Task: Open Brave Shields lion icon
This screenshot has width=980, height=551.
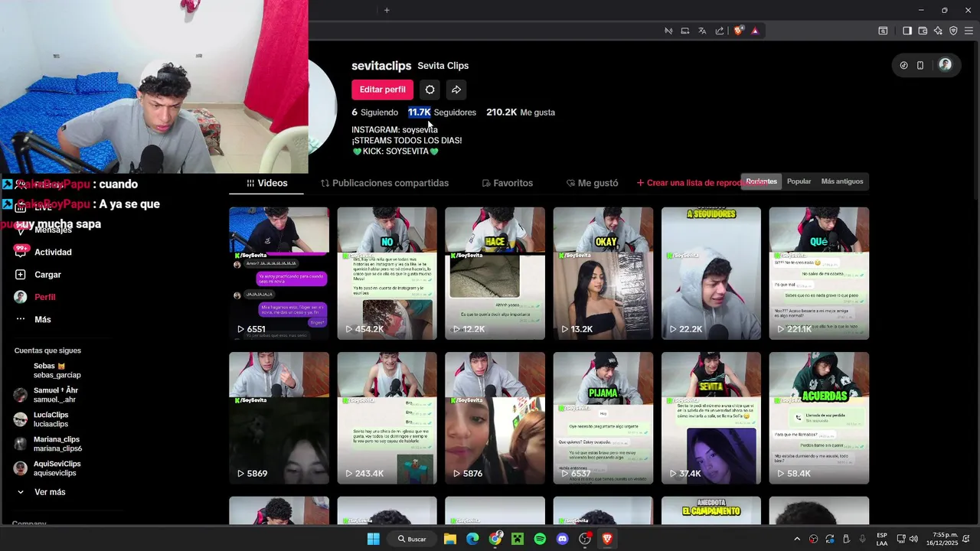Action: tap(738, 31)
